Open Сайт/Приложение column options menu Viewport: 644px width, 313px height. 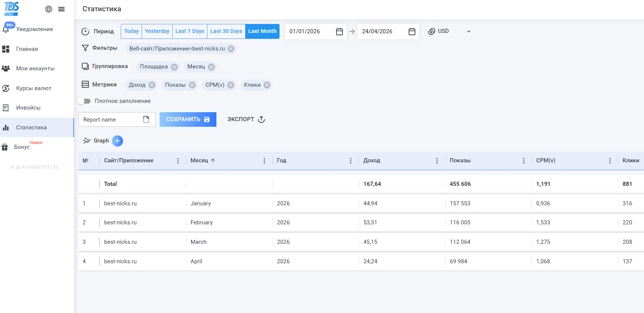178,161
